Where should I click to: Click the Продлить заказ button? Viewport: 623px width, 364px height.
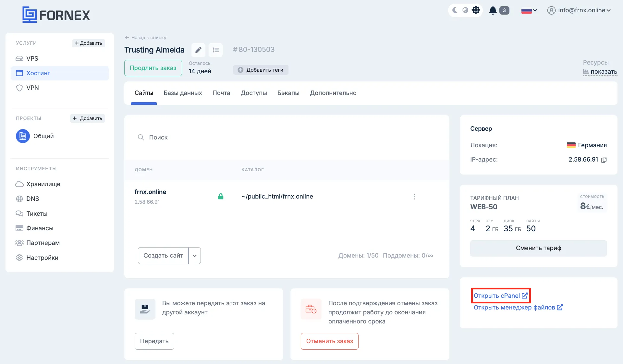click(153, 68)
